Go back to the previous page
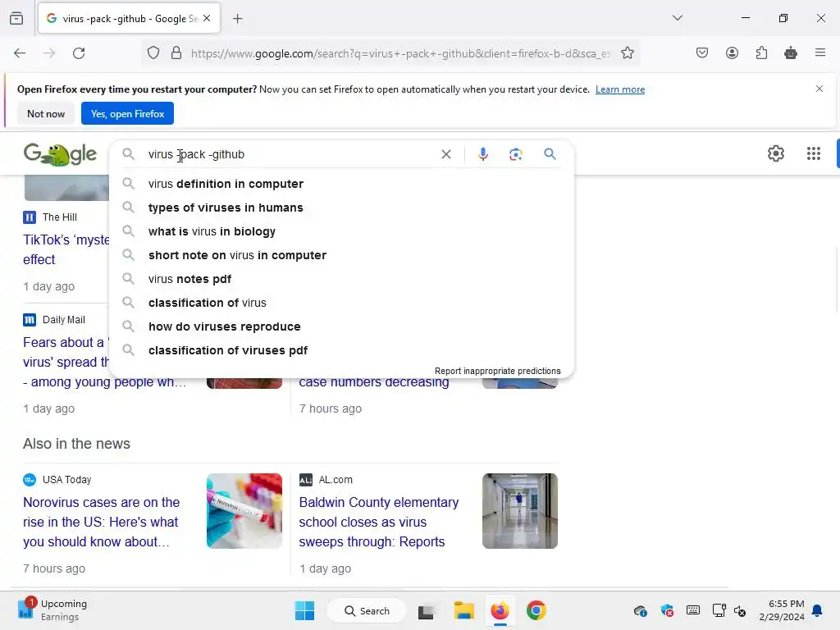840x630 pixels. (x=20, y=53)
